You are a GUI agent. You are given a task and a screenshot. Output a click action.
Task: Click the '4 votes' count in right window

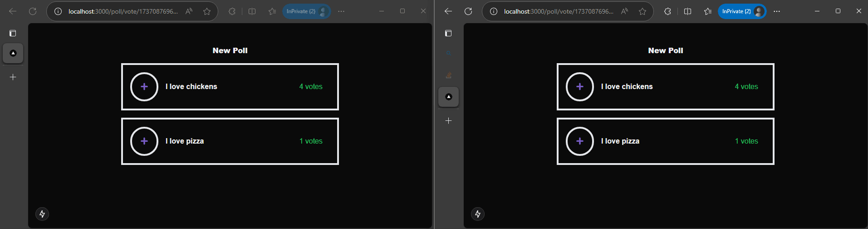[746, 86]
